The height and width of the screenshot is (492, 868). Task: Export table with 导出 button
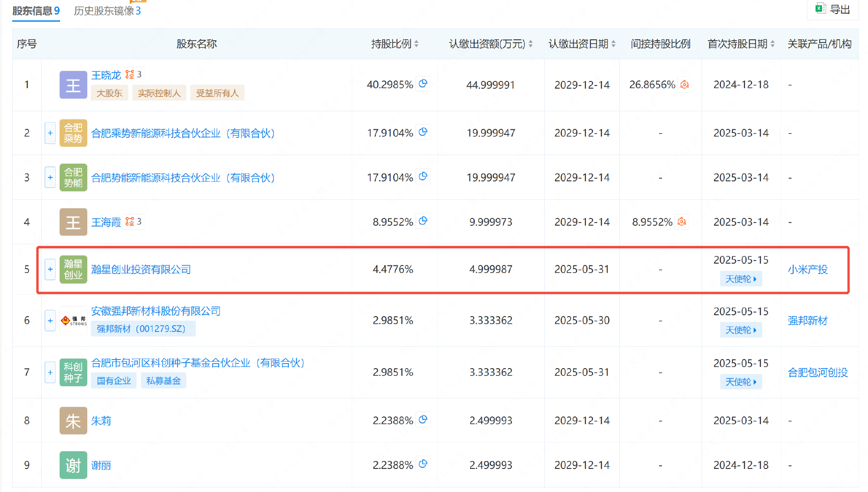click(x=833, y=9)
